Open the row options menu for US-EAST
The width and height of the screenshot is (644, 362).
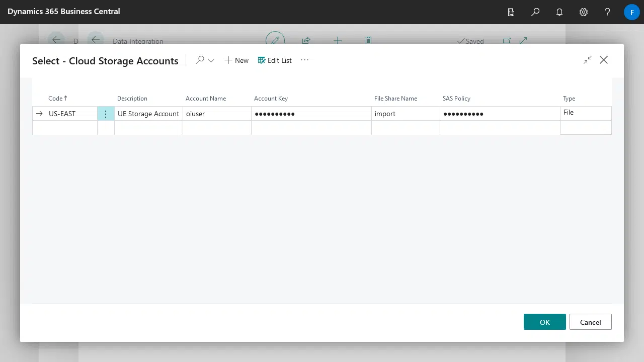tap(105, 114)
